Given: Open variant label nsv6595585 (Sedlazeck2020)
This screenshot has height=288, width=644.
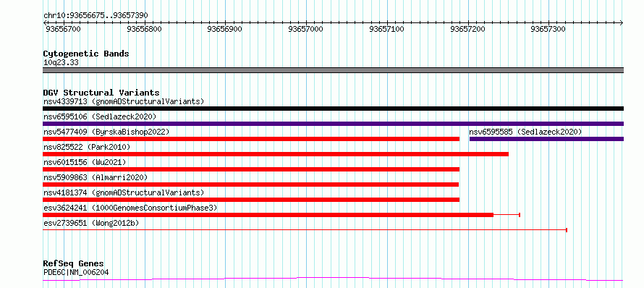Looking at the screenshot, I should [x=526, y=132].
